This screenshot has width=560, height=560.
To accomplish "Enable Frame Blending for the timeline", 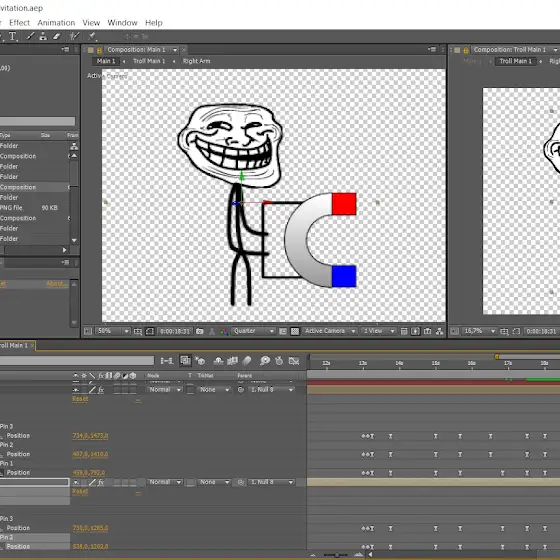I will 232,361.
